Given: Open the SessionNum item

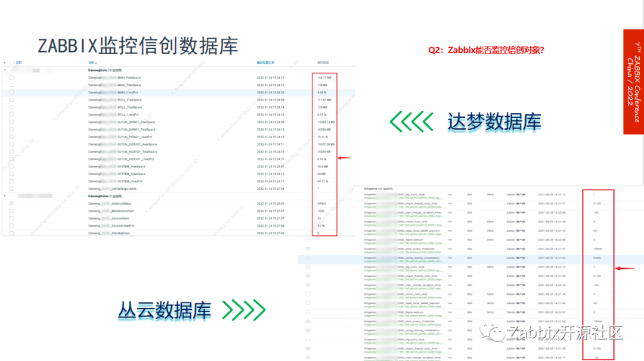Looking at the screenshot, I should click(109, 218).
